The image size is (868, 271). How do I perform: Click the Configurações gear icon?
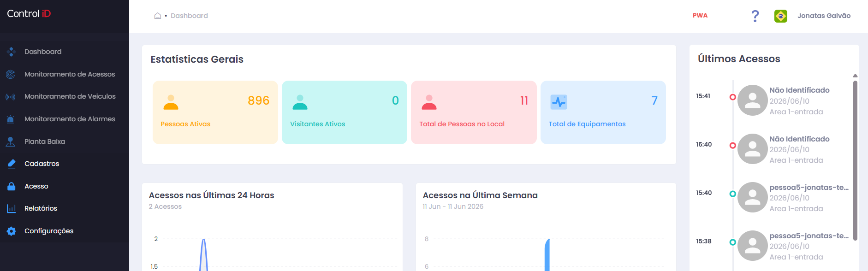12,231
